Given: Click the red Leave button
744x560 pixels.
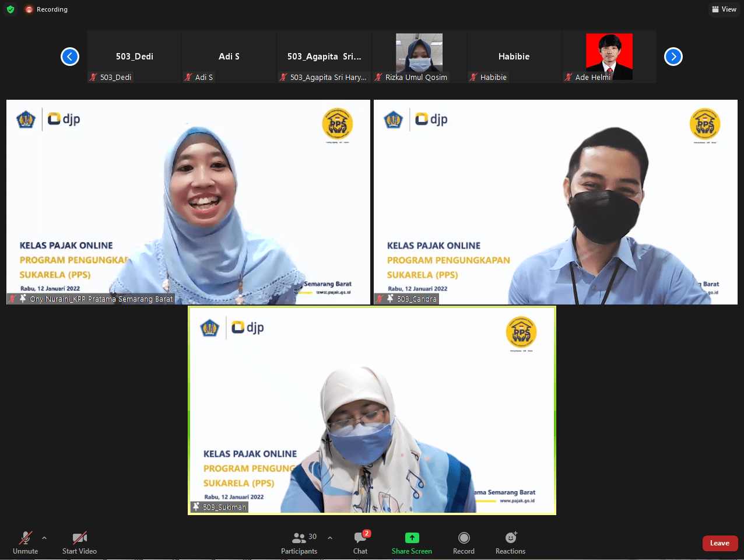Looking at the screenshot, I should (720, 543).
